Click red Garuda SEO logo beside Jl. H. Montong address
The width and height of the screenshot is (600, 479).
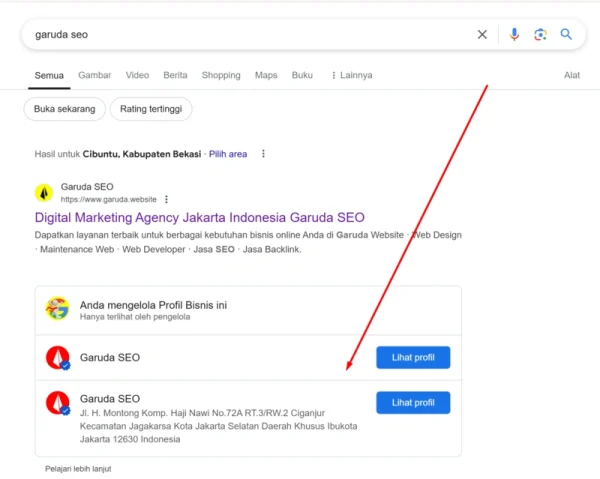click(58, 403)
